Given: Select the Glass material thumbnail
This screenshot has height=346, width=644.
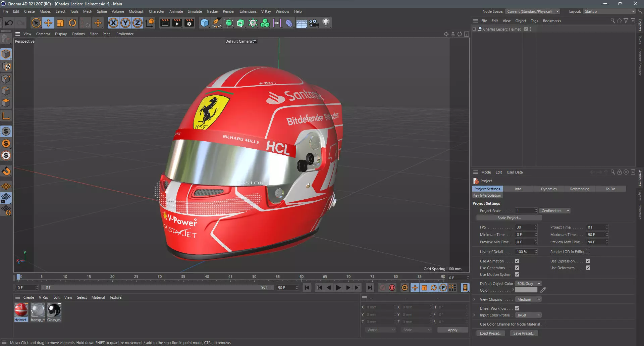Looking at the screenshot, I should point(54,310).
